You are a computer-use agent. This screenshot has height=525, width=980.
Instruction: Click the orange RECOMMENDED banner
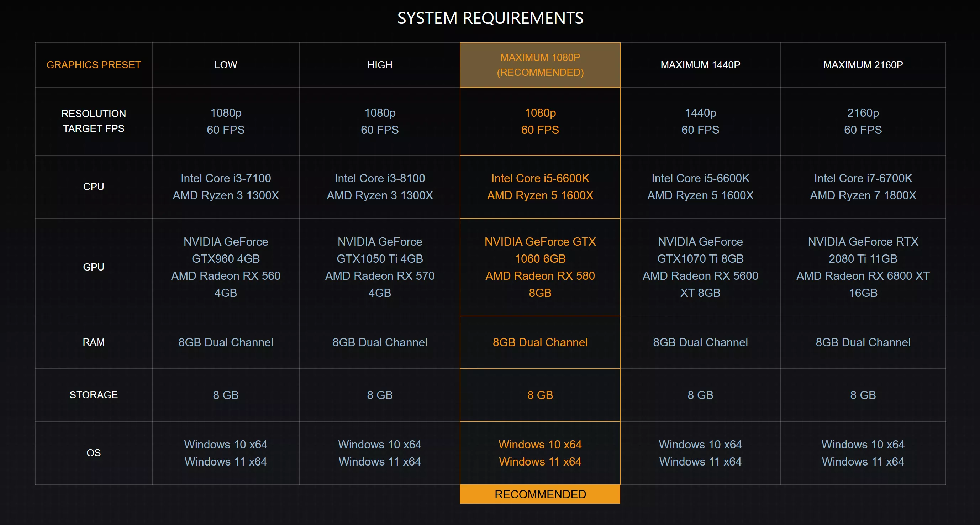(x=540, y=494)
